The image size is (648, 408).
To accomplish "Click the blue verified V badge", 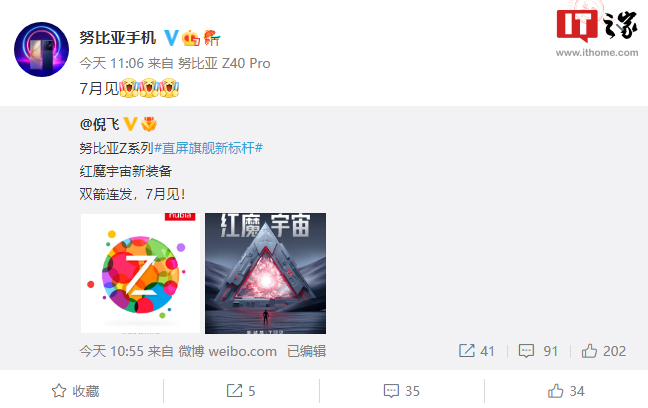I will pyautogui.click(x=171, y=38).
